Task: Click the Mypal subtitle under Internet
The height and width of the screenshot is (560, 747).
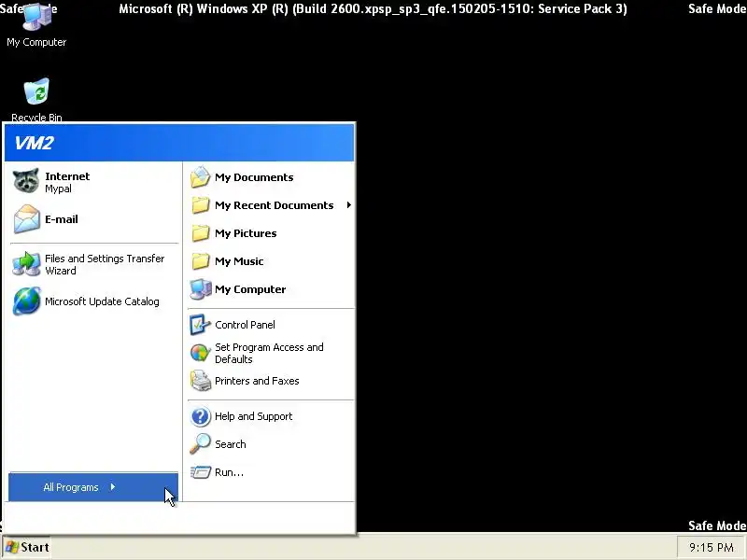Action: pyautogui.click(x=58, y=189)
